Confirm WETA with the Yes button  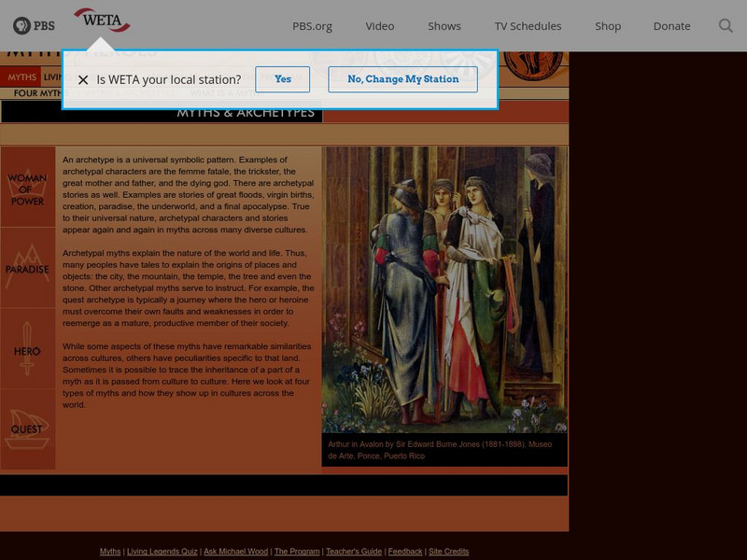click(283, 79)
